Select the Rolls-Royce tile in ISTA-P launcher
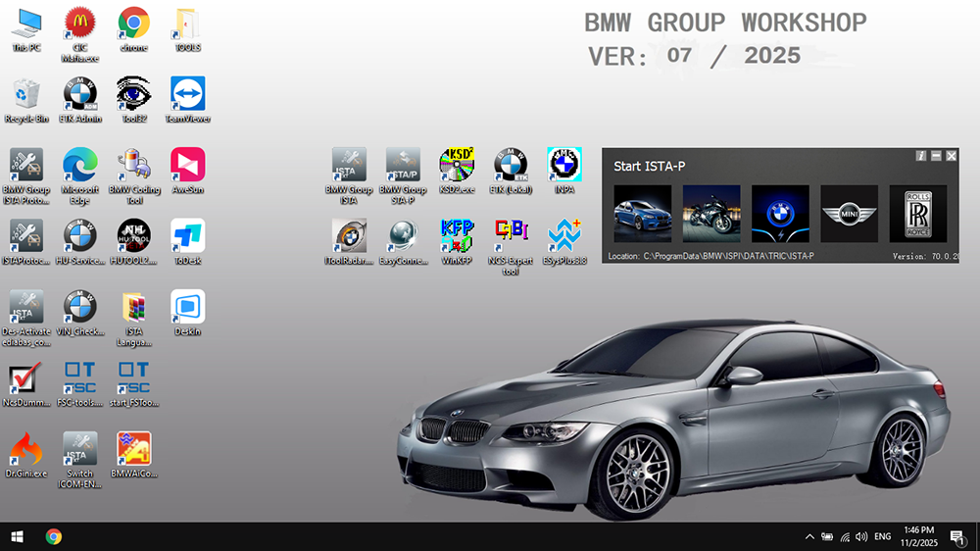 917,214
